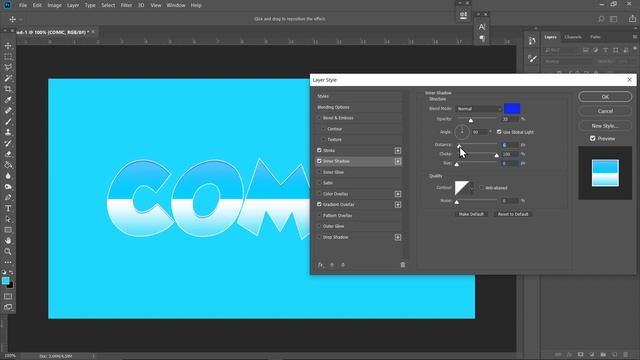Screen dimensions: 640x360
Task: Open the fx menu in Layer Style dialog
Action: tap(321, 265)
